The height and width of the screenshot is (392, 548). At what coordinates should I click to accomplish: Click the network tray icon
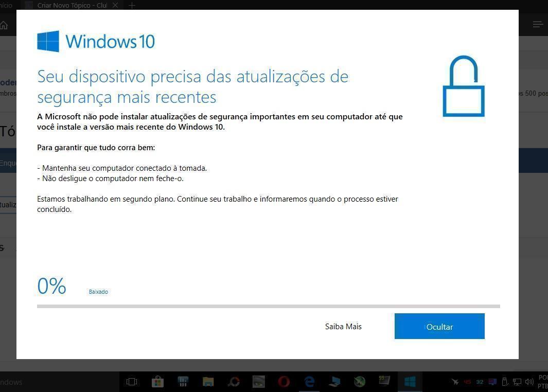pos(517,382)
